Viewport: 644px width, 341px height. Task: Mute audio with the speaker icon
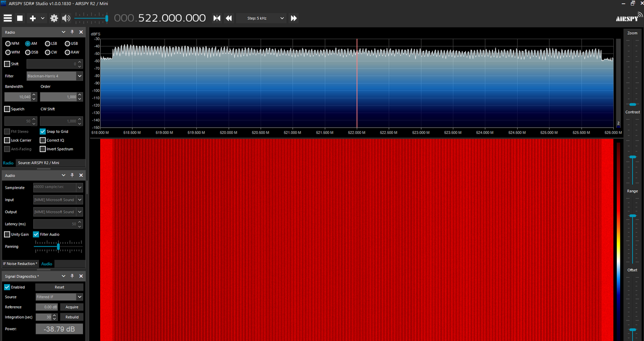click(x=66, y=18)
